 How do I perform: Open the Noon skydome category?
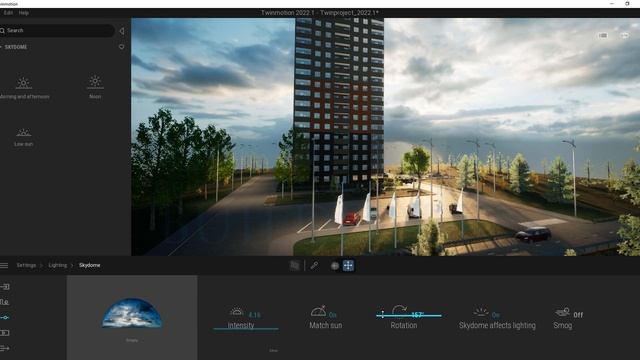click(95, 87)
